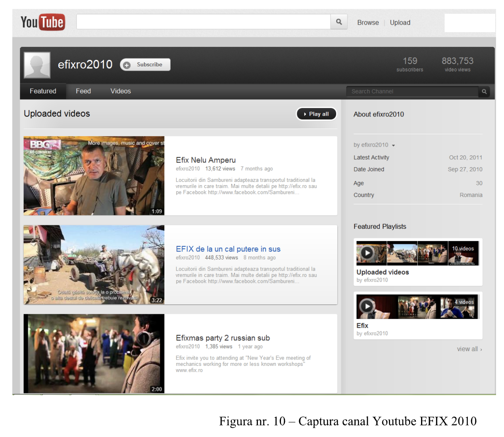Viewport: 504px width, 437px height.
Task: Click the Search Channel input field
Action: click(413, 91)
